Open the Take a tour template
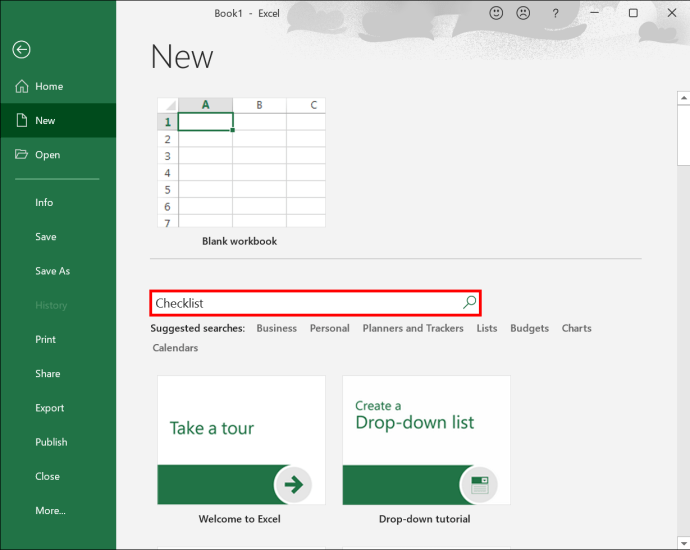690x550 pixels. point(241,440)
